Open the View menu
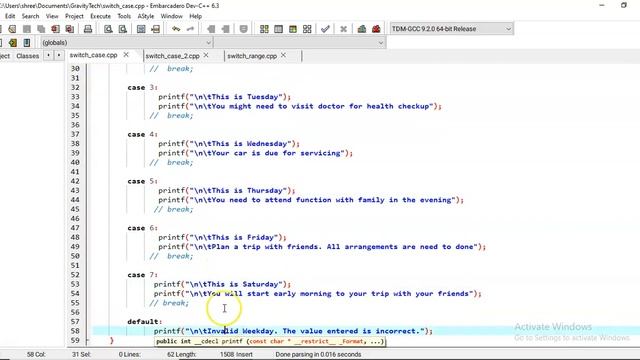 pyautogui.click(x=52, y=16)
